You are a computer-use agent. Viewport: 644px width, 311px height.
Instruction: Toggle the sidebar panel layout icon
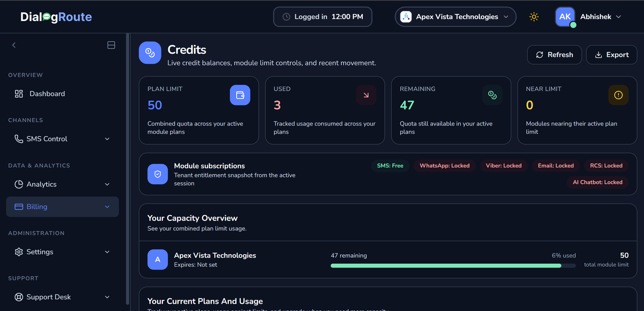point(111,45)
